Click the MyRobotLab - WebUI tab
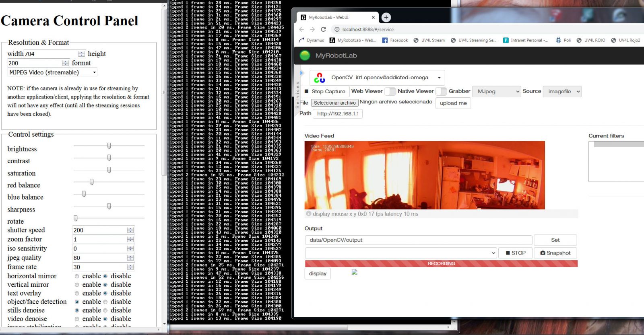 (338, 17)
